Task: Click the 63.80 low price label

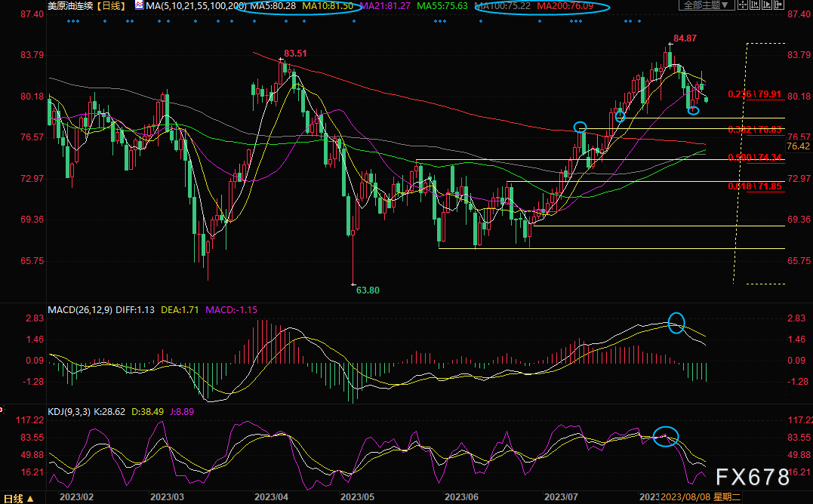Action: [x=368, y=290]
